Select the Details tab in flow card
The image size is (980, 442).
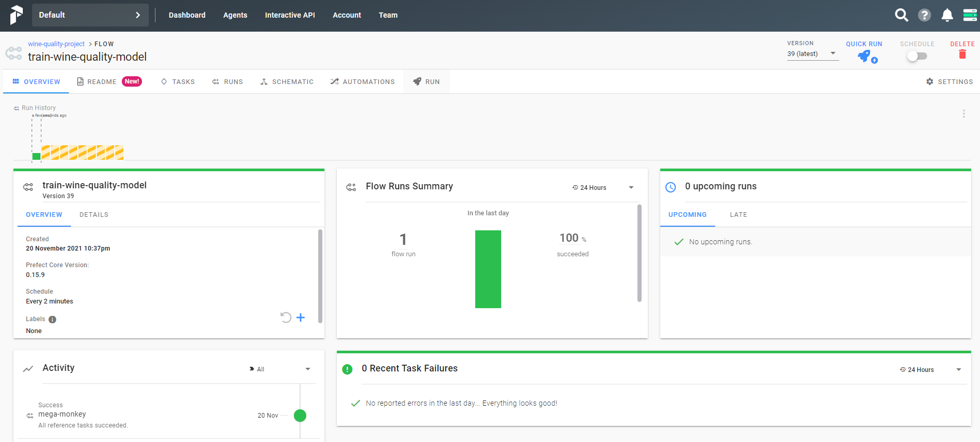point(94,215)
